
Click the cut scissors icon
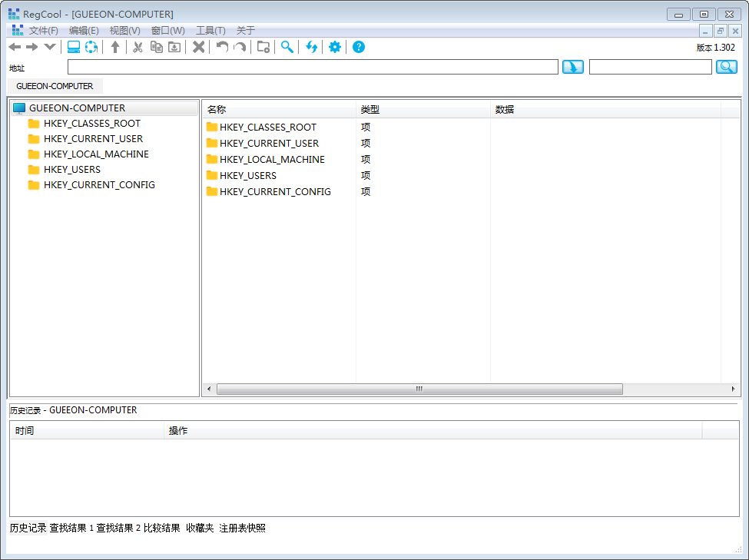click(138, 48)
